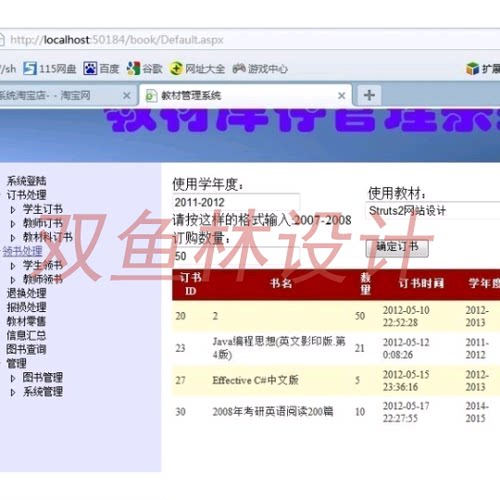Image resolution: width=500 pixels, height=500 pixels.
Task: Click the 订书时间 column header
Action: [x=421, y=283]
